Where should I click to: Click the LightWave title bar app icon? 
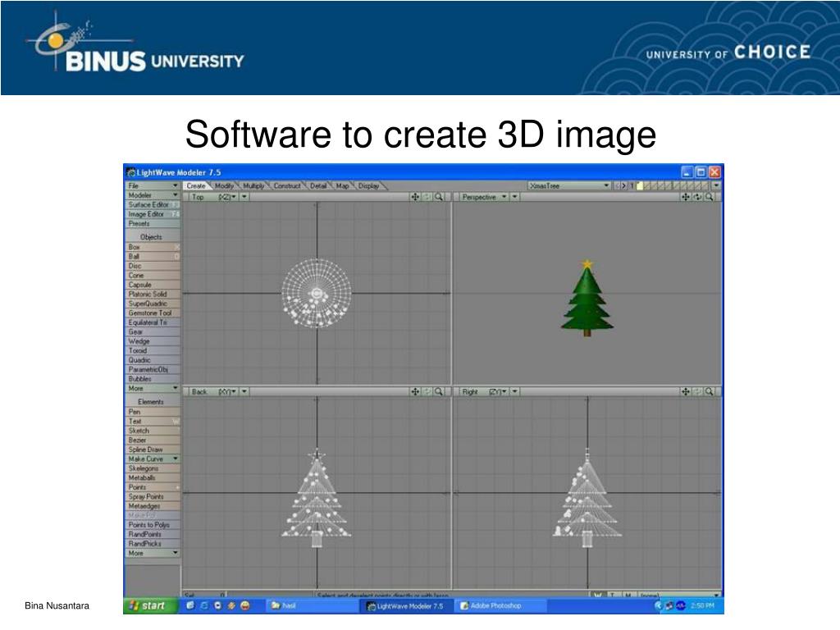(x=130, y=172)
